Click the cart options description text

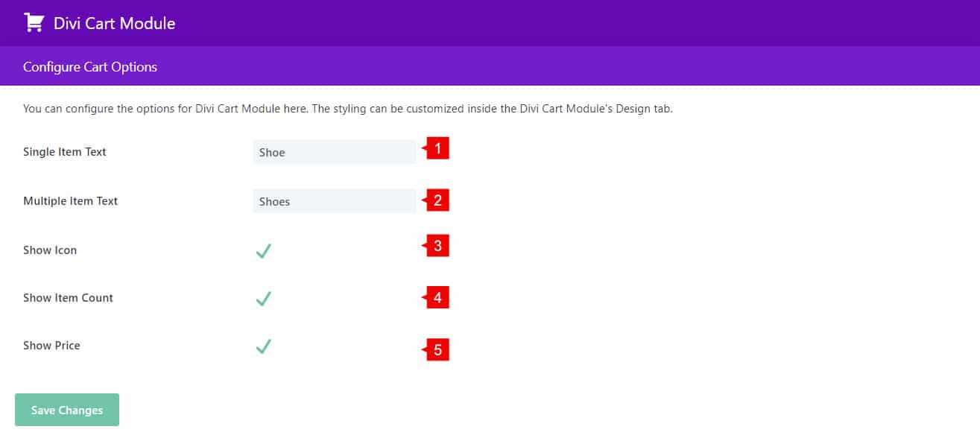[x=348, y=109]
